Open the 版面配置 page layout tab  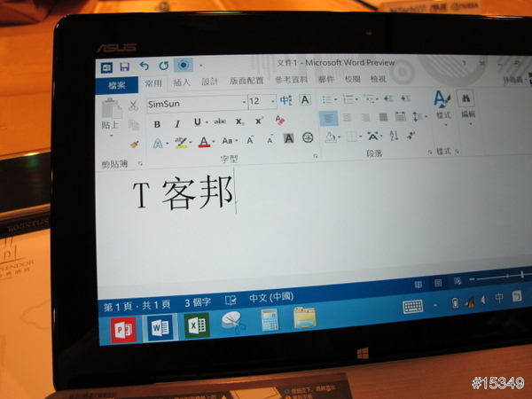[246, 81]
